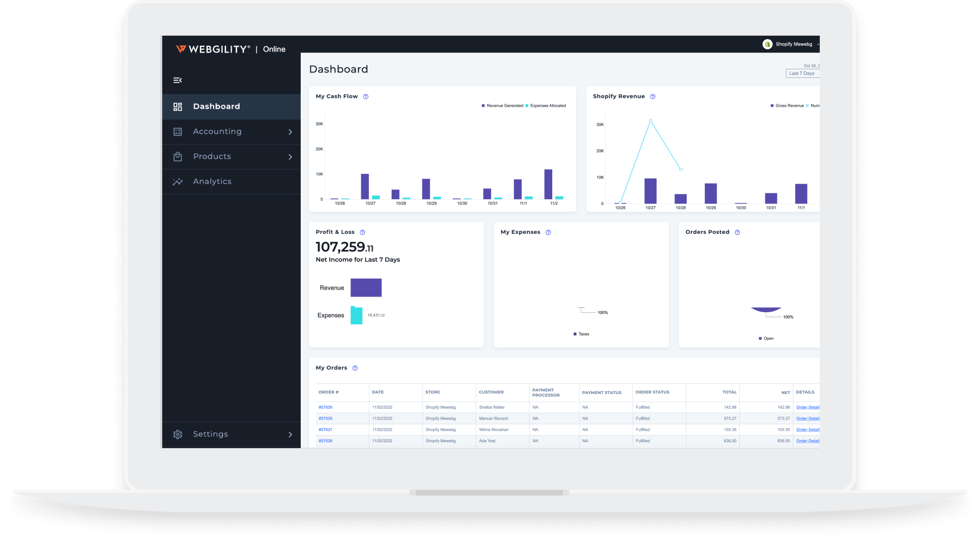Select Dashboard in the sidebar menu
This screenshot has height=538, width=980.
216,106
